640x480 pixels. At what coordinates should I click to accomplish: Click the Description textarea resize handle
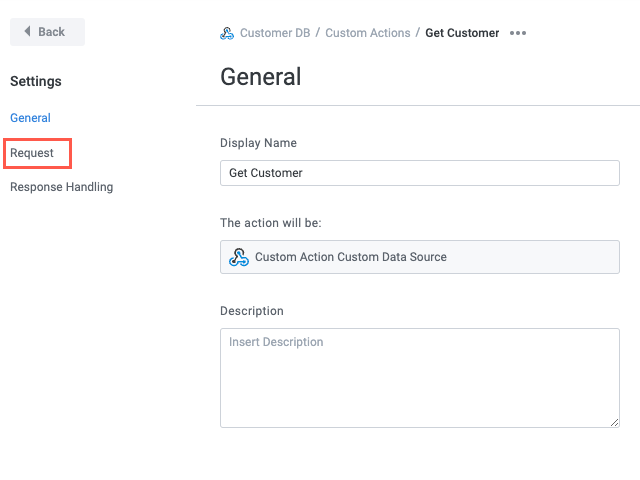(x=614, y=422)
